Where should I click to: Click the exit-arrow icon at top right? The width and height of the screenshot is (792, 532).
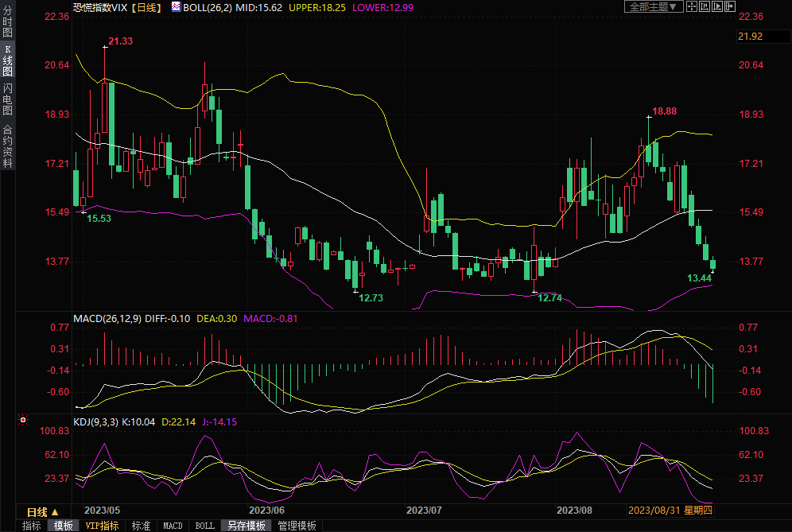[x=728, y=6]
